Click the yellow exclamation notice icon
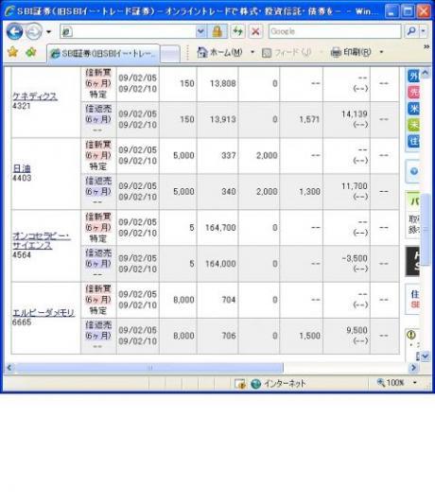Viewport: 435px width, 504px height. [x=411, y=335]
